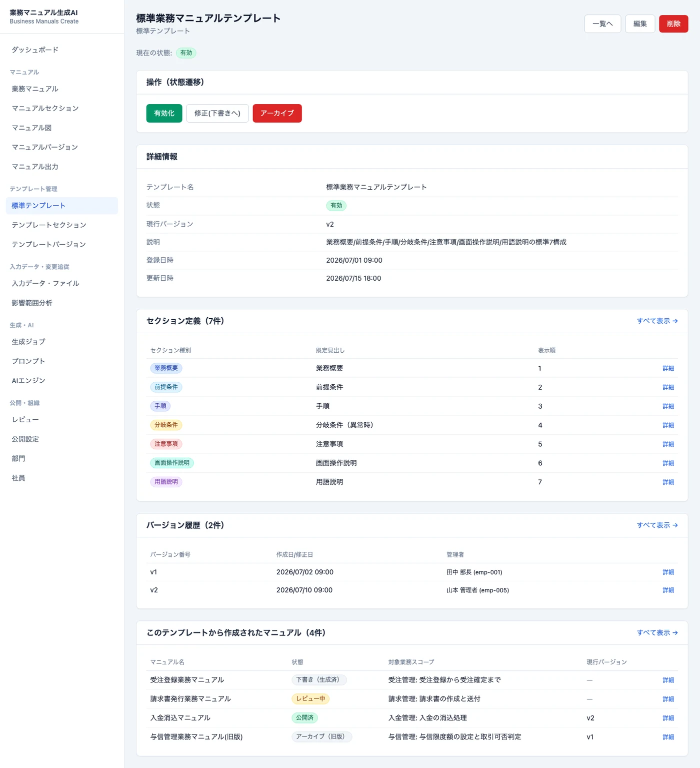The width and height of the screenshot is (700, 768).
Task: Open テンプレートバージョン in sidebar
Action: [62, 245]
